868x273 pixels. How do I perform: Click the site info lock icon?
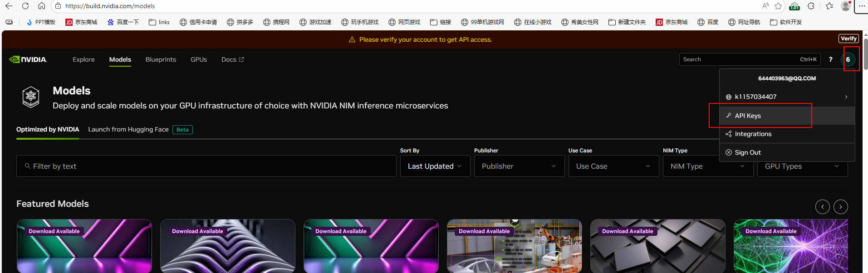point(58,6)
